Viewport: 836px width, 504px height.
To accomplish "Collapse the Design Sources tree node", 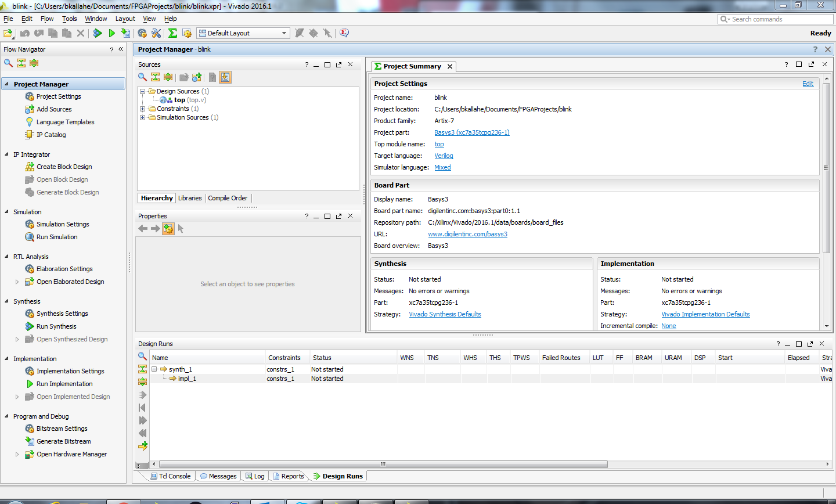I will [142, 91].
